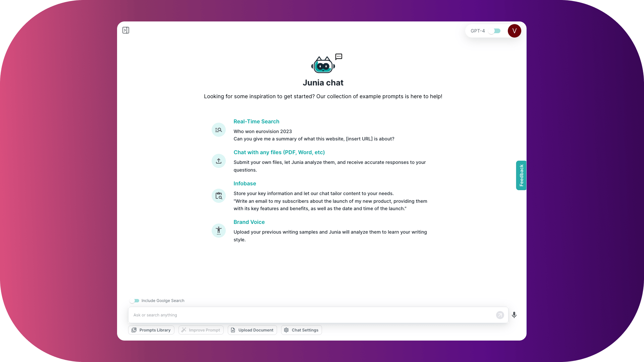Click the chat bubble icon above logo
Screen dimensions: 644x362
tap(339, 57)
